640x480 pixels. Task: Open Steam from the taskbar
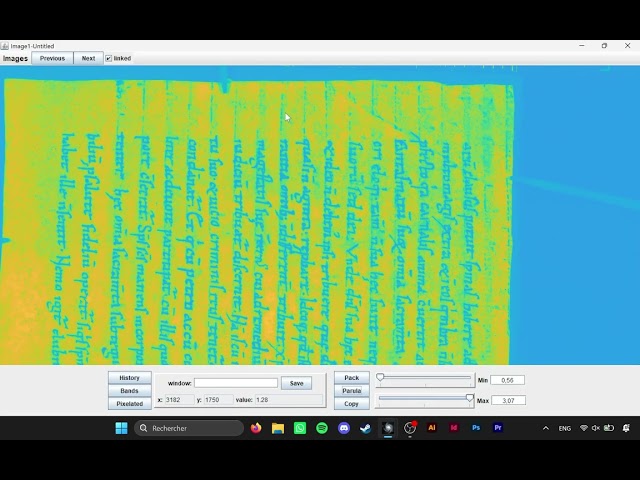click(x=366, y=428)
